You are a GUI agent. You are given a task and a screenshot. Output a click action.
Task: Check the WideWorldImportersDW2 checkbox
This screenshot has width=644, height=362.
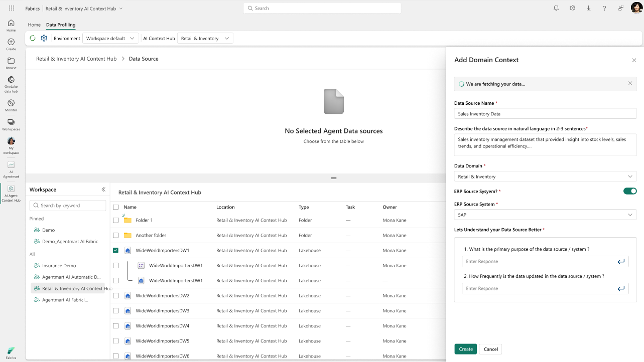click(116, 296)
